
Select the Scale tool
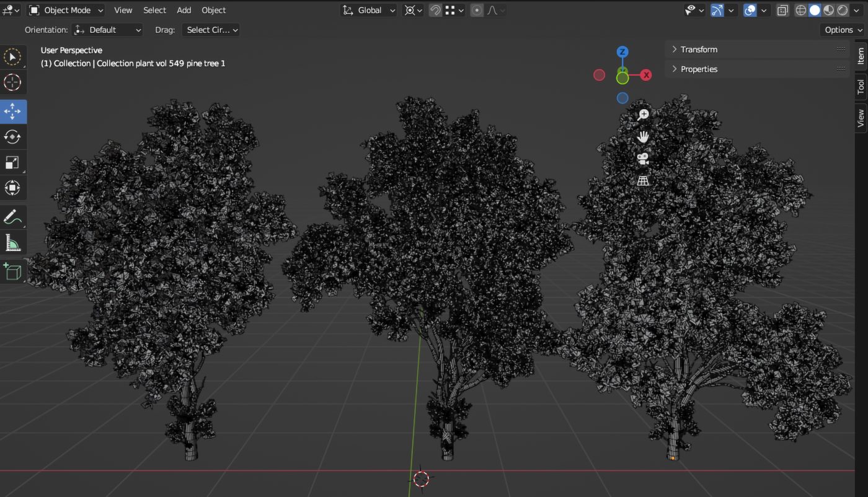pos(12,162)
